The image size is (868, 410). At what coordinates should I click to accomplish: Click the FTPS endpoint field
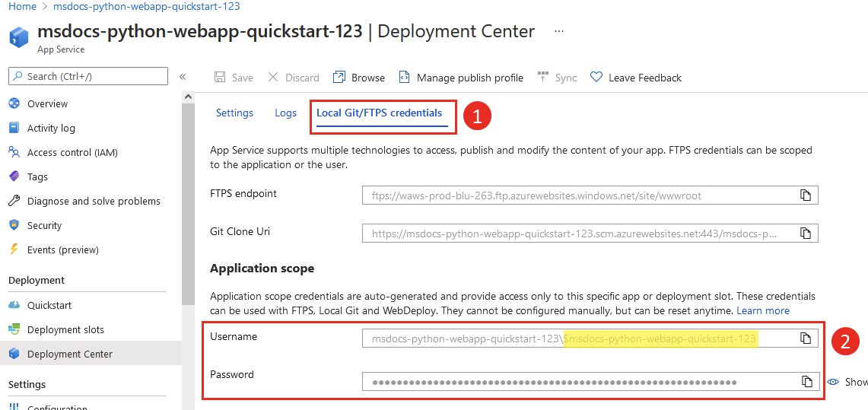click(x=590, y=195)
